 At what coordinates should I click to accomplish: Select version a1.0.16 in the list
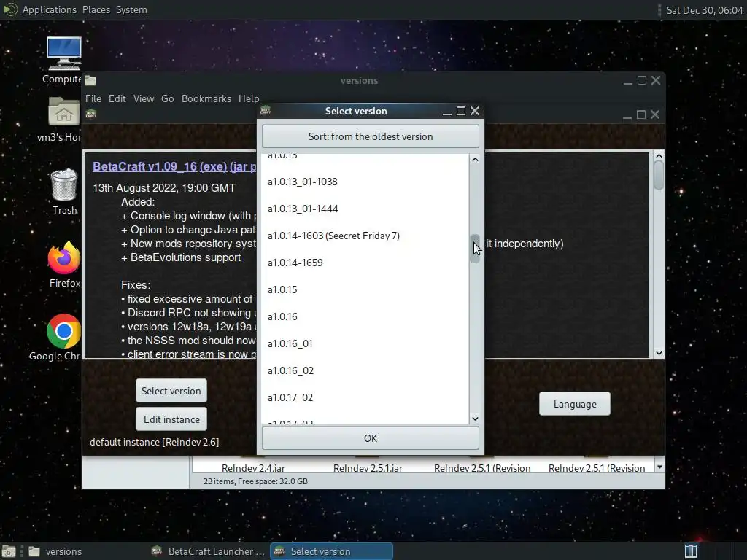(365, 316)
